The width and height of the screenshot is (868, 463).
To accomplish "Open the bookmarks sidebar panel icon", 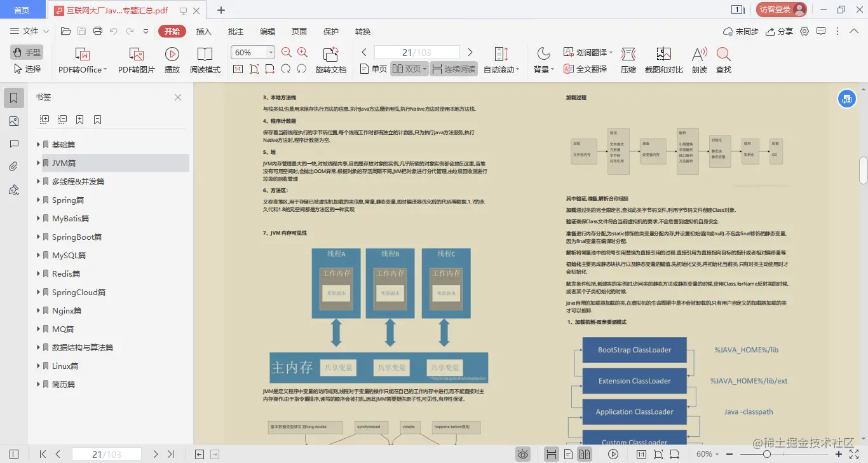I will [14, 98].
